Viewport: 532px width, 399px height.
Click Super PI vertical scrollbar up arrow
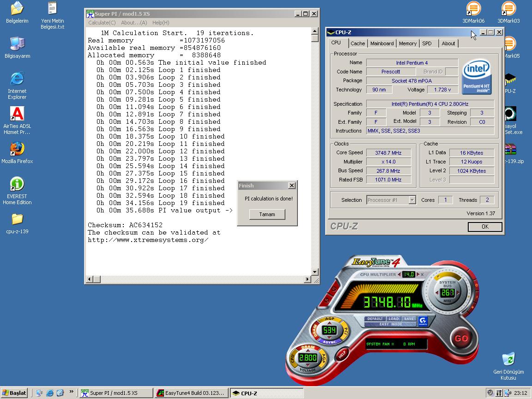click(315, 31)
